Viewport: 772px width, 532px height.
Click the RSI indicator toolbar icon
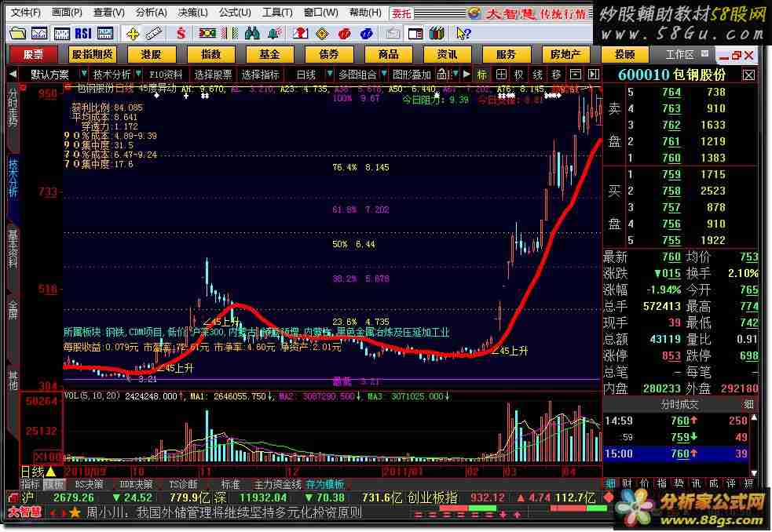pyautogui.click(x=82, y=33)
